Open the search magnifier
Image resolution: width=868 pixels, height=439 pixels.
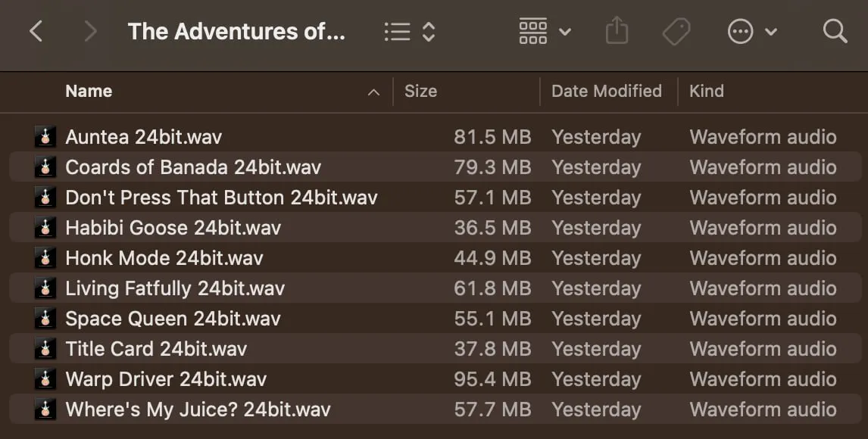tap(835, 32)
